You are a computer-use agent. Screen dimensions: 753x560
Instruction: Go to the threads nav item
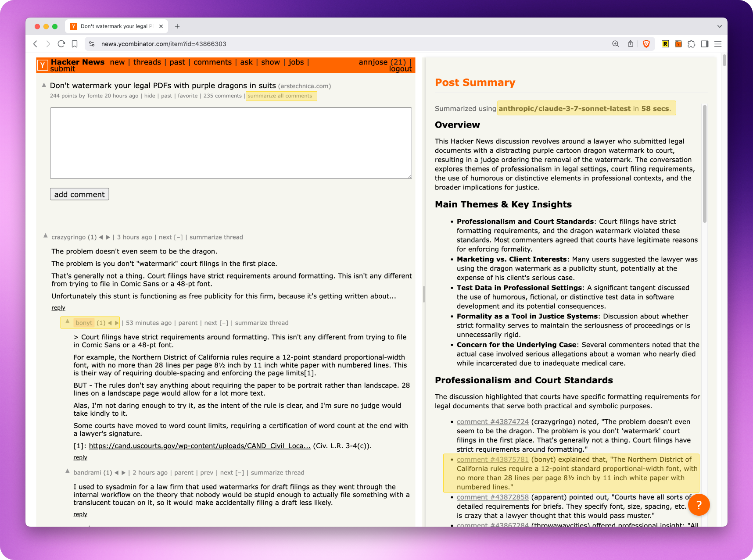pos(147,62)
